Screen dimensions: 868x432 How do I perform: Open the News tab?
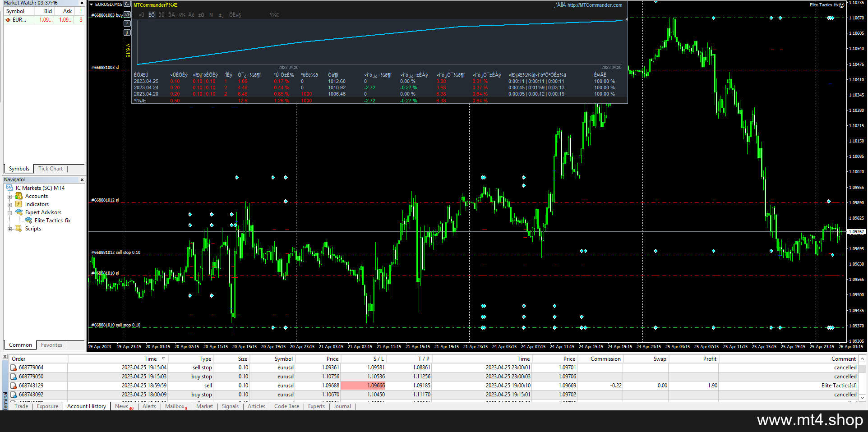(x=124, y=406)
